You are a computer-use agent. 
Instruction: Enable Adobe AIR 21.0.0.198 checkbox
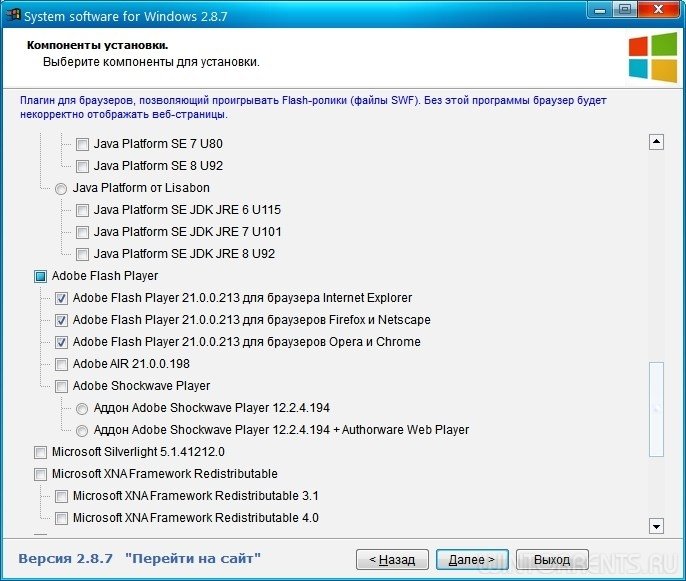[x=62, y=364]
